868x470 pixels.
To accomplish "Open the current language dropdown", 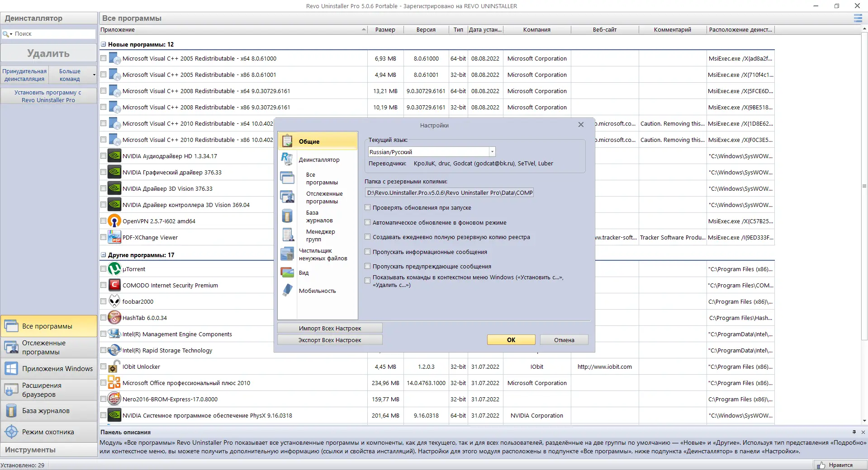I will (492, 152).
